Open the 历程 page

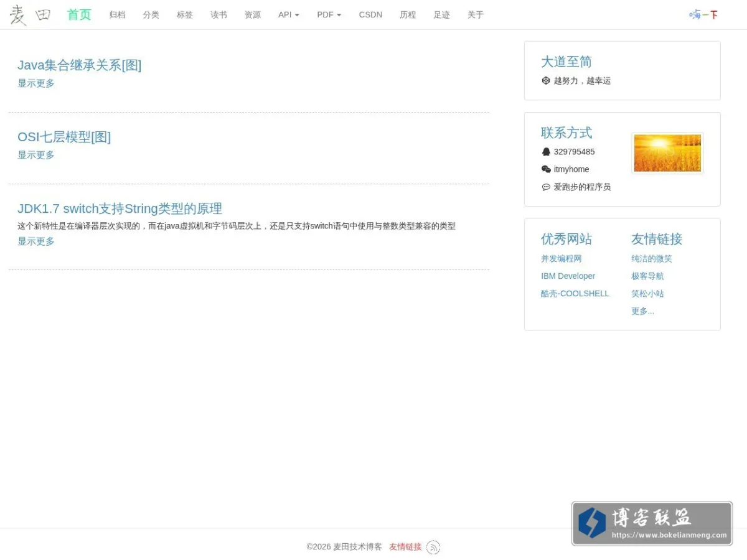408,15
